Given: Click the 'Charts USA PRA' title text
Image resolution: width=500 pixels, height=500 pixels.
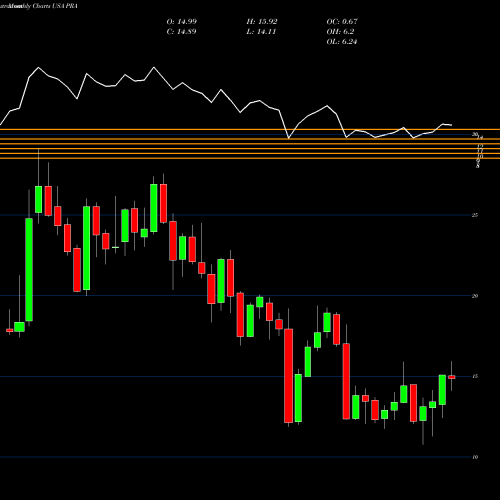Looking at the screenshot, I should point(55,6).
